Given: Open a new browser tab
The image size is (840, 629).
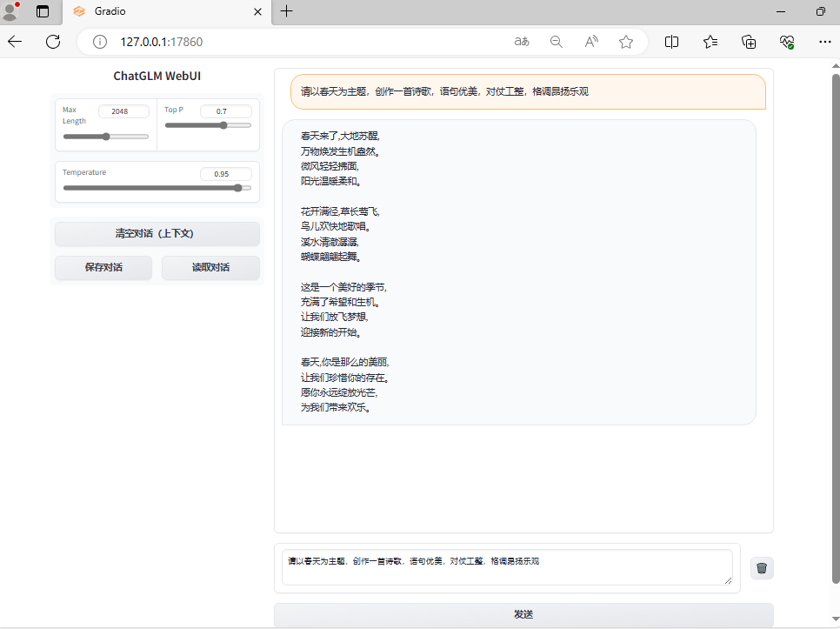Looking at the screenshot, I should [x=287, y=11].
